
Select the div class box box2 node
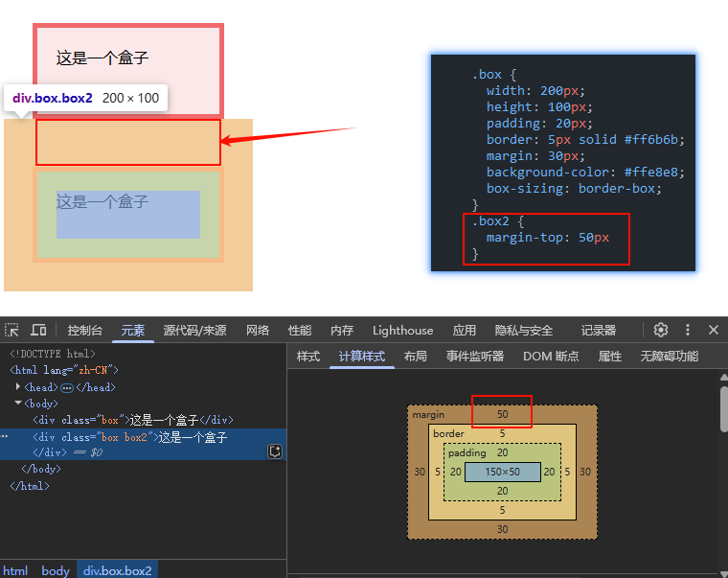pyautogui.click(x=143, y=444)
